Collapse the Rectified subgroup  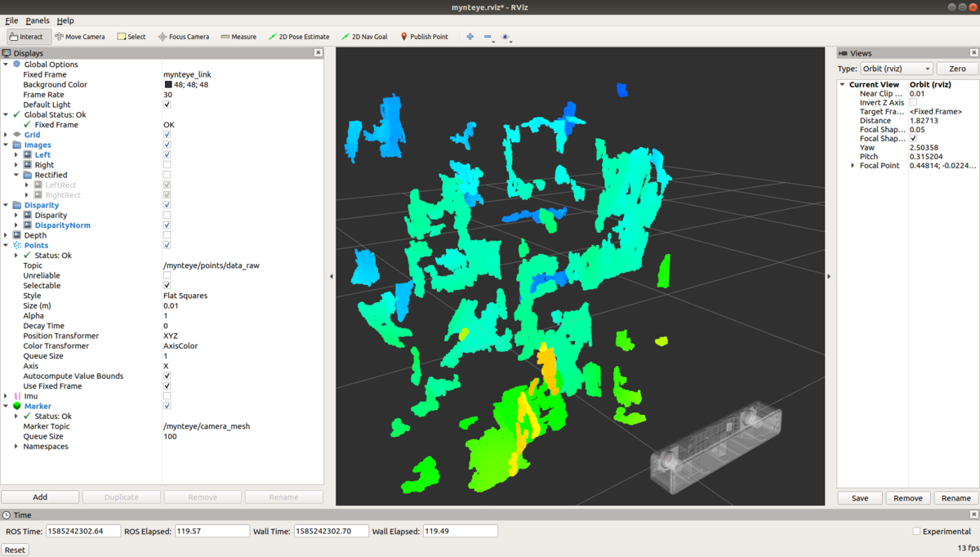point(16,175)
